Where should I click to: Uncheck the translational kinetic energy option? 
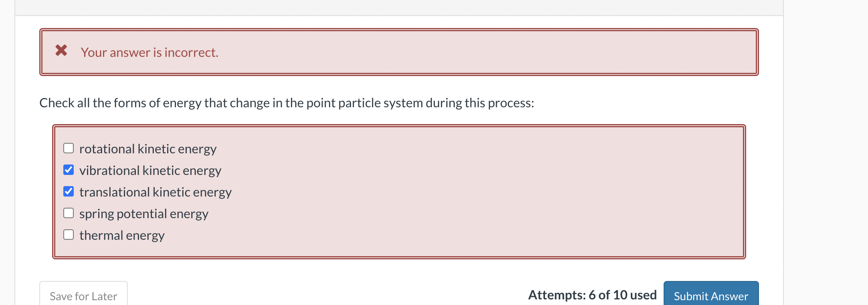[68, 191]
